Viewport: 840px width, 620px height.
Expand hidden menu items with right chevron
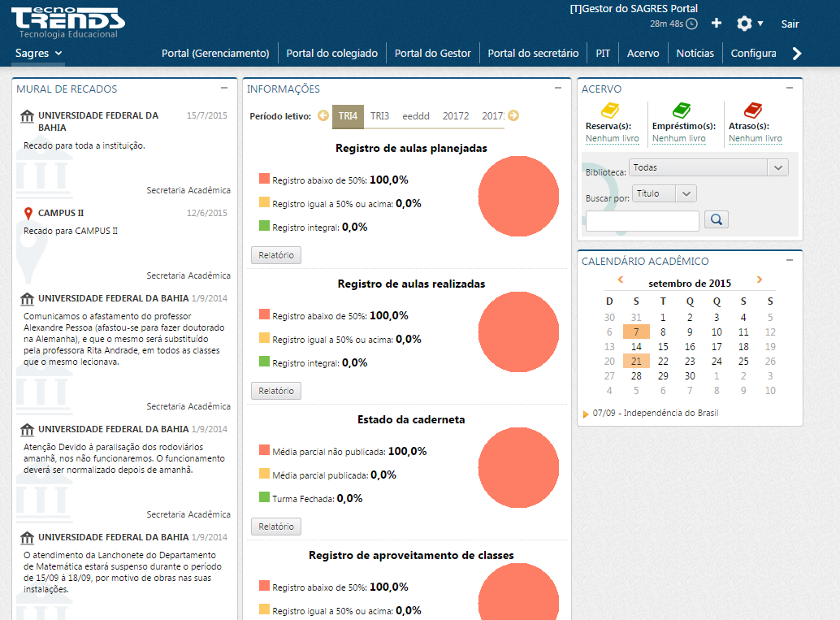click(799, 52)
